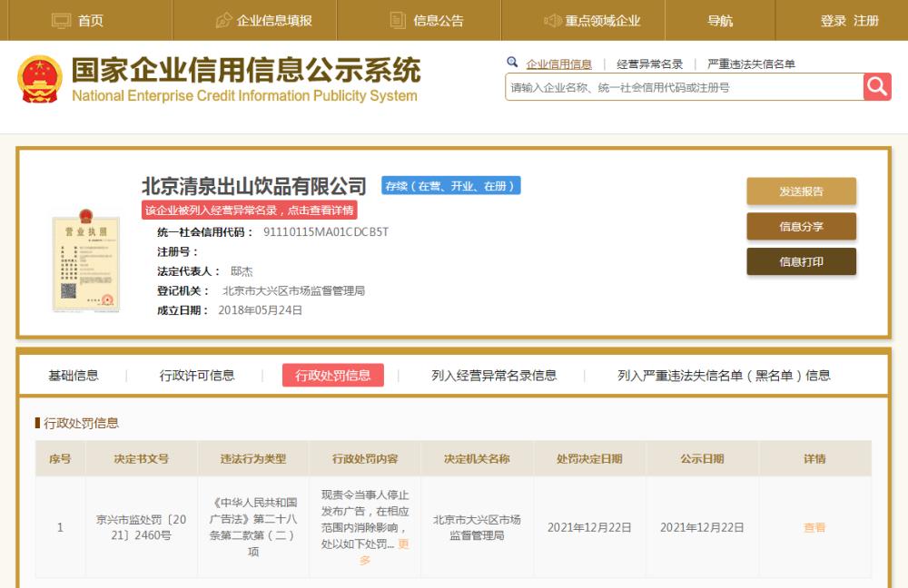The image size is (908, 588).
Task: Open 企业信息填报 menu item
Action: tap(274, 21)
